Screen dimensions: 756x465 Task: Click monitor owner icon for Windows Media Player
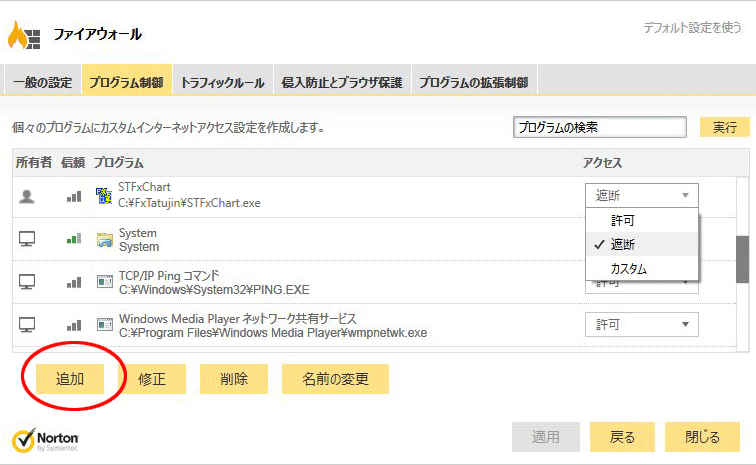pos(27,325)
